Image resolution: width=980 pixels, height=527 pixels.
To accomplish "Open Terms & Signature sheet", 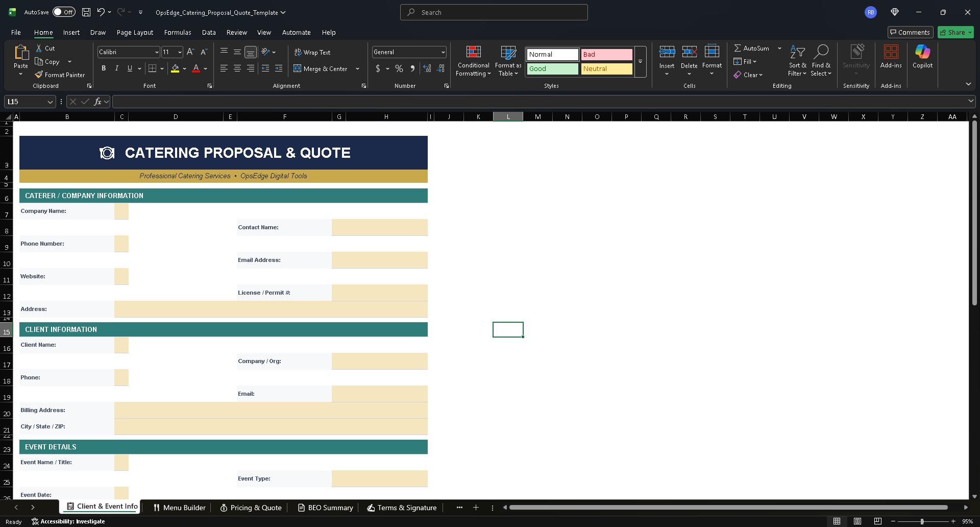I will coord(402,508).
